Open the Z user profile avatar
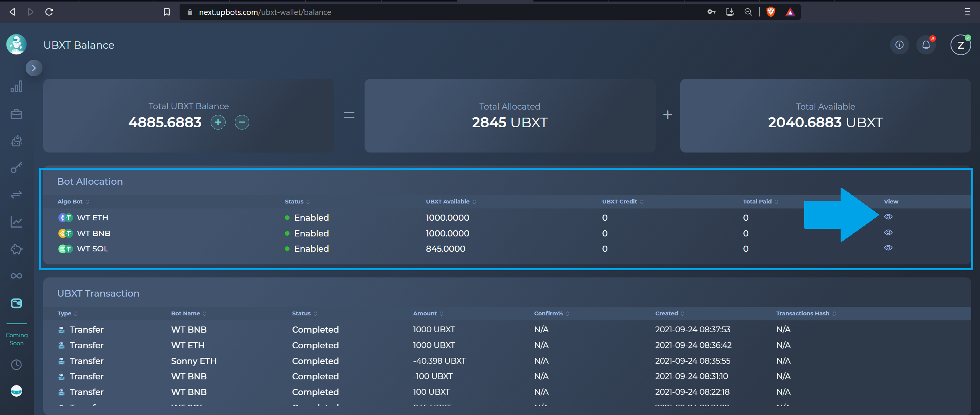Image resolution: width=980 pixels, height=415 pixels. coord(960,45)
